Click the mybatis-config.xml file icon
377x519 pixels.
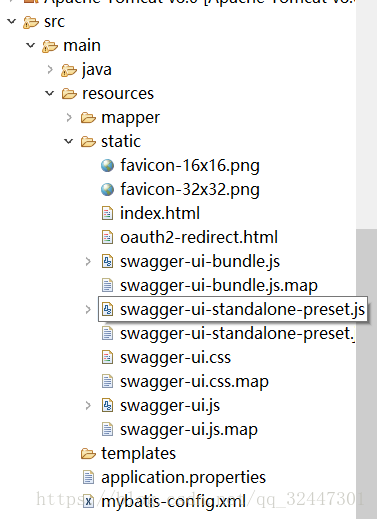pyautogui.click(x=88, y=501)
